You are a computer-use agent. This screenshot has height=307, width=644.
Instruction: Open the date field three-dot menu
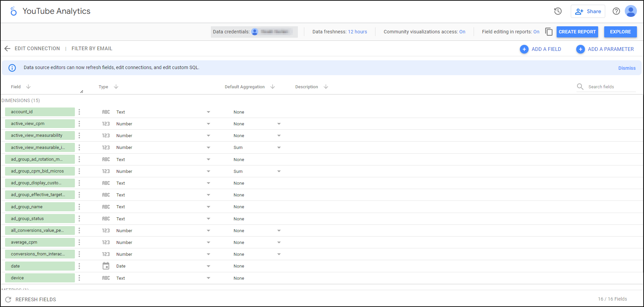pyautogui.click(x=79, y=266)
